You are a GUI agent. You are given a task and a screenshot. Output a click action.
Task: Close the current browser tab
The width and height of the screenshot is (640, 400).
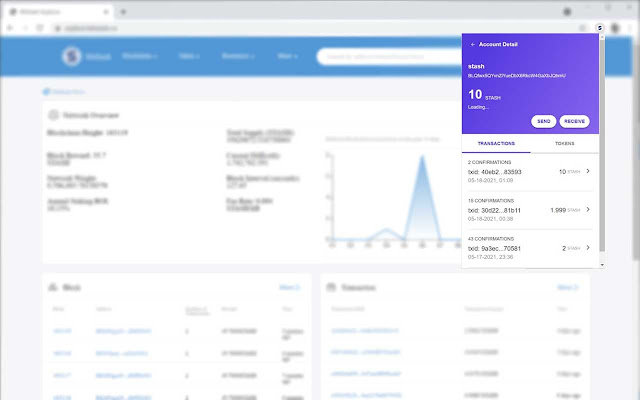tap(106, 12)
